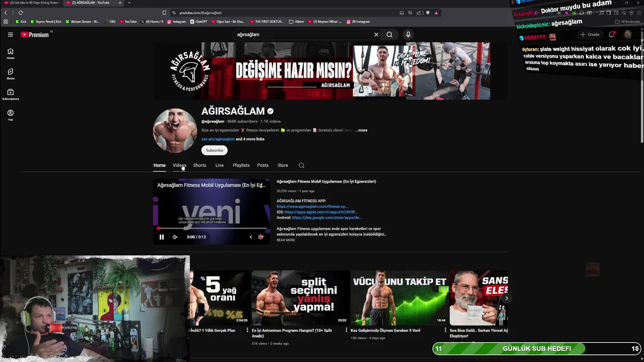This screenshot has height=362, width=644.
Task: Click the red icon in trailer controls
Action: pos(261,237)
